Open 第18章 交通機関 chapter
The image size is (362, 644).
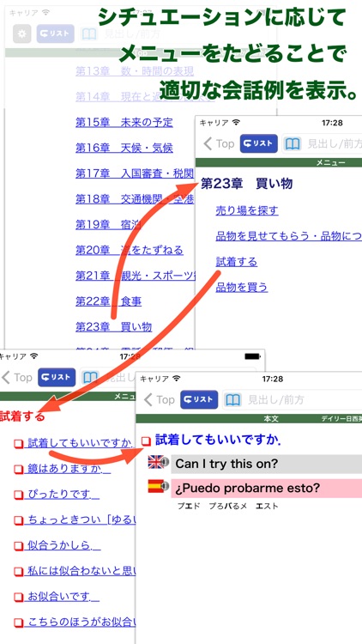pyautogui.click(x=135, y=199)
